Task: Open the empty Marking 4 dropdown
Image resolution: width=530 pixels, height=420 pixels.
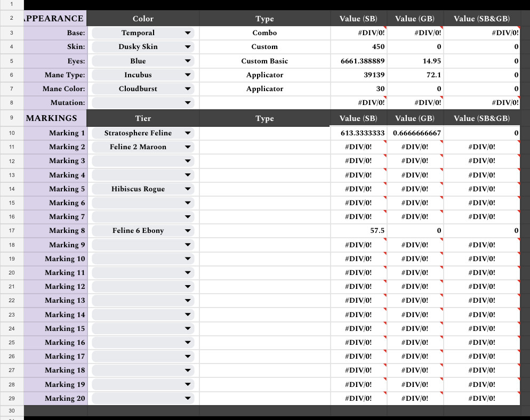Action: pyautogui.click(x=143, y=175)
